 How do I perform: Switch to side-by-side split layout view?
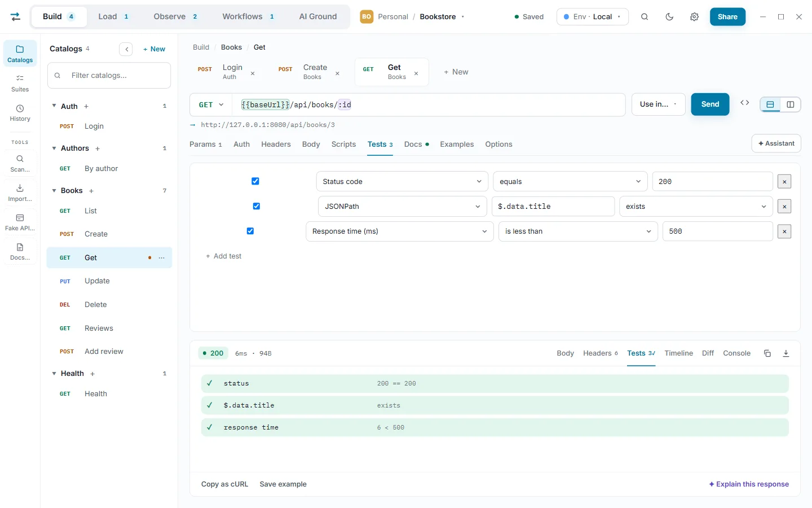tap(791, 104)
